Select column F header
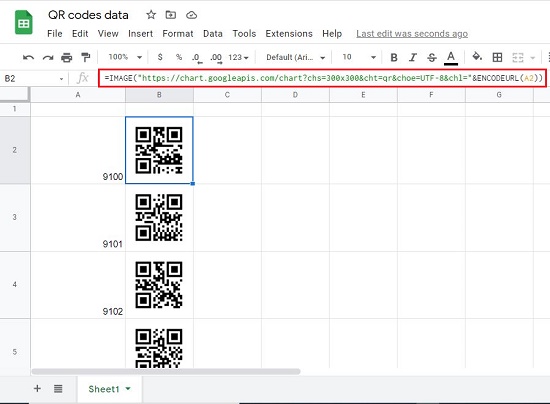The width and height of the screenshot is (550, 404). (x=431, y=95)
